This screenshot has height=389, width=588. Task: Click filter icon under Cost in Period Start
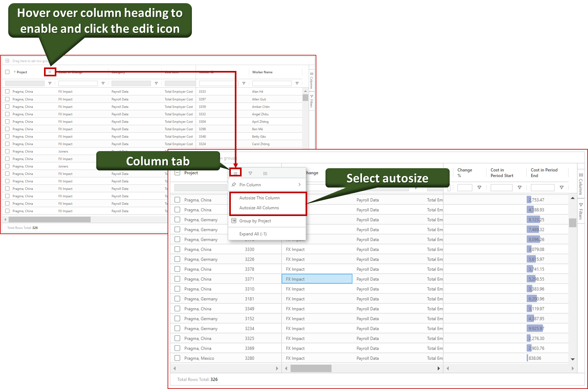coord(520,188)
